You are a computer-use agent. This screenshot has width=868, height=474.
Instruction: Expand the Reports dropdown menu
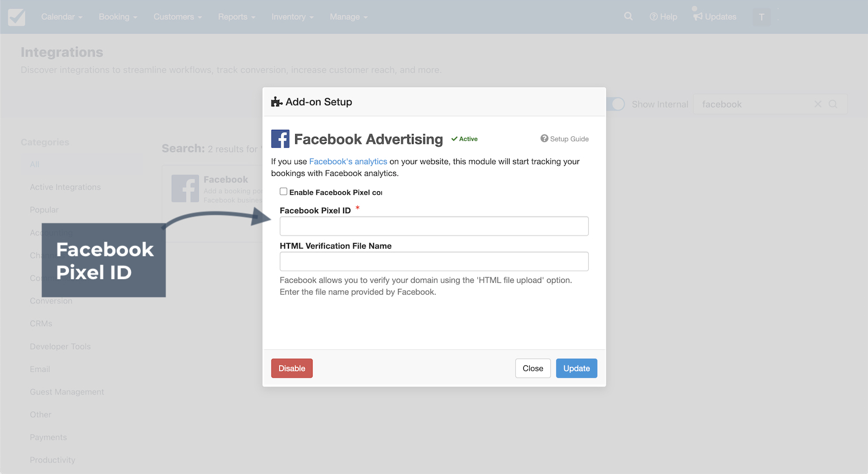point(237,17)
